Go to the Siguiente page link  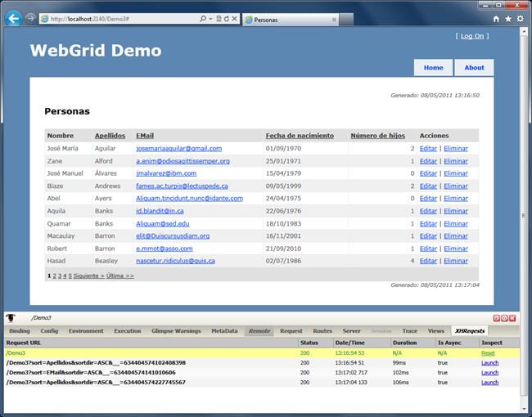[88, 276]
